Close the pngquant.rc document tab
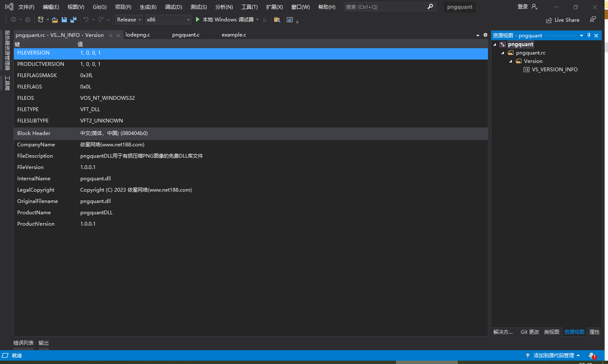608x364 pixels. 118,35
